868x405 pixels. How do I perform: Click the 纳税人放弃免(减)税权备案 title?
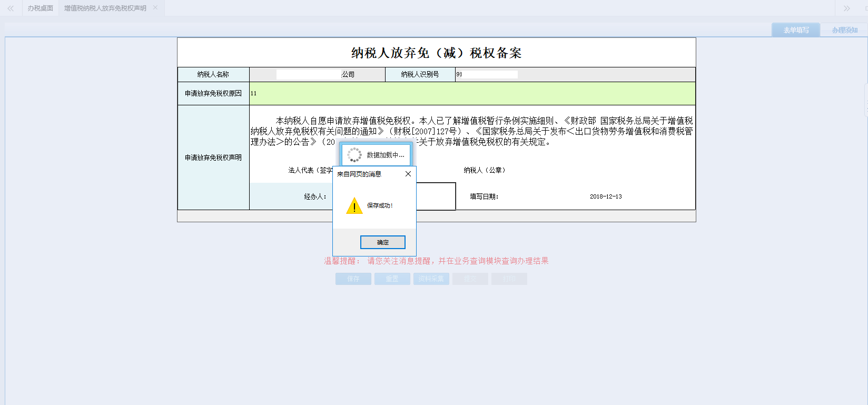(x=436, y=53)
